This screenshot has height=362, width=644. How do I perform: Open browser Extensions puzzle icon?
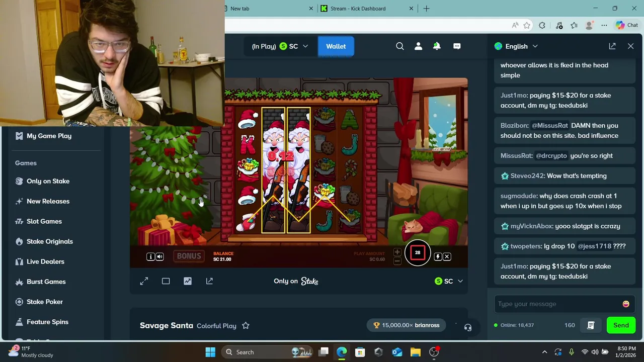click(542, 25)
